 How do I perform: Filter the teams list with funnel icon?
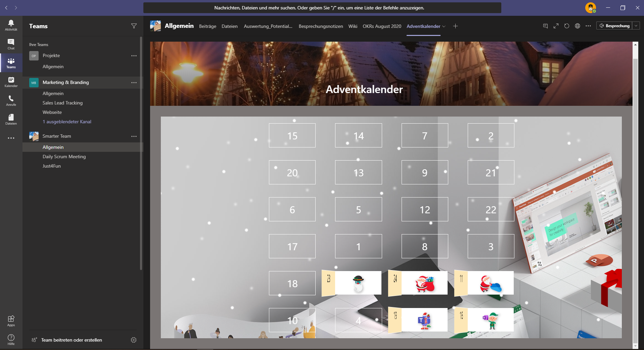[x=134, y=26]
